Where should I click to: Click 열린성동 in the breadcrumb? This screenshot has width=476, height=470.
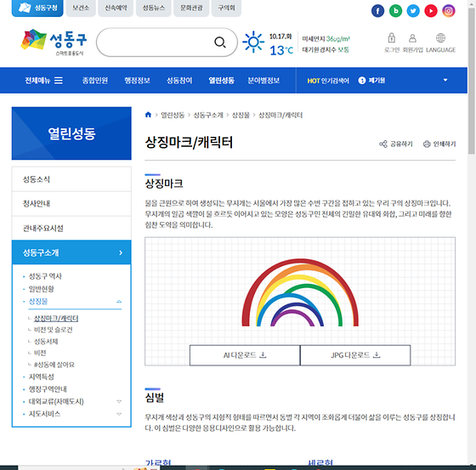pyautogui.click(x=173, y=115)
